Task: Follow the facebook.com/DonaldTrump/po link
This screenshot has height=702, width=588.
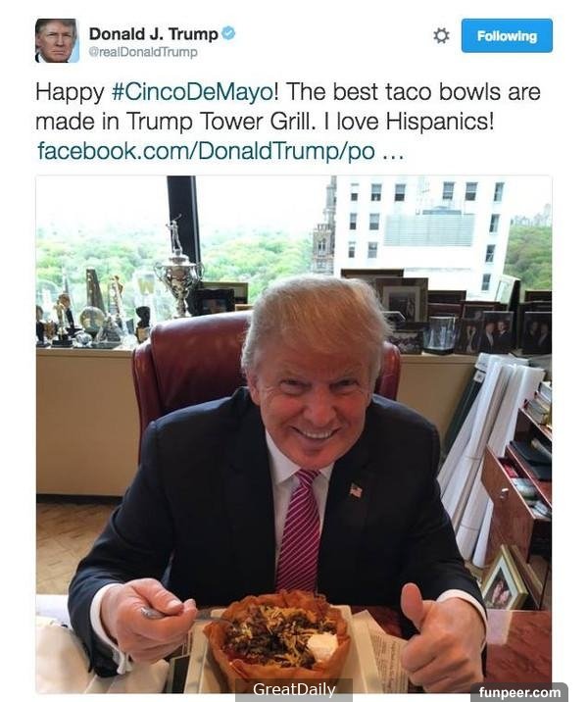Action: (x=207, y=150)
